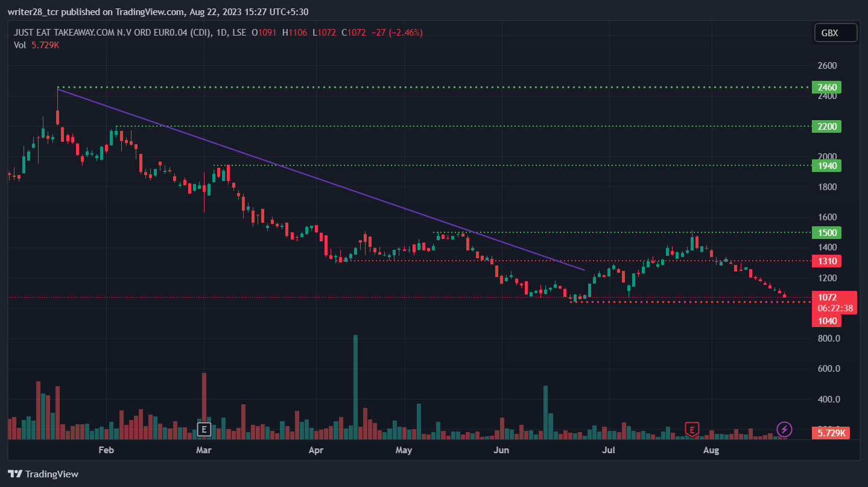
Task: Click the 600.0 price axis label
Action: (828, 369)
